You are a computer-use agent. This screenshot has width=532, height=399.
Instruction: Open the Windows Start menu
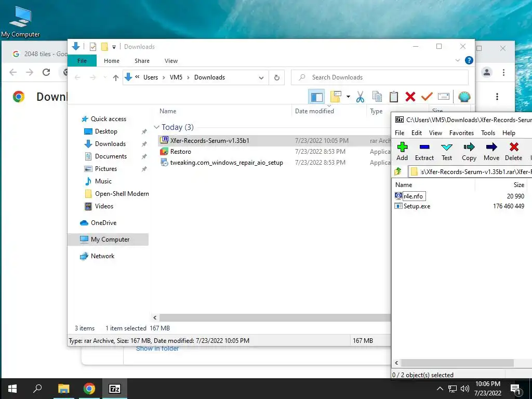coord(12,389)
